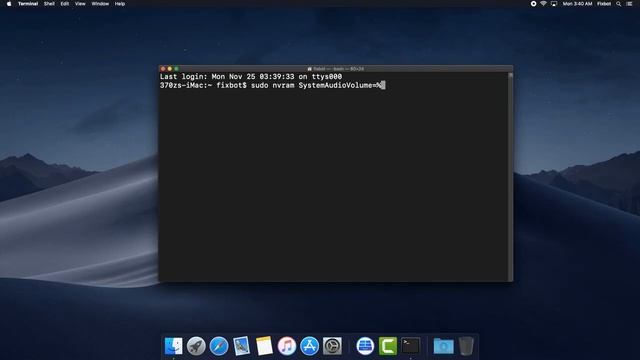Open Finder from the Dock

coord(173,346)
